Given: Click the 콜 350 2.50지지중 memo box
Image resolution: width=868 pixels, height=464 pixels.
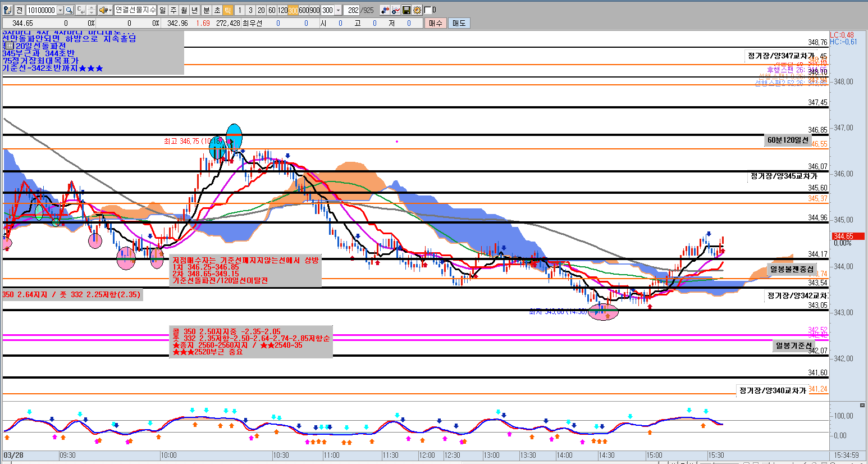Looking at the screenshot, I should point(250,342).
